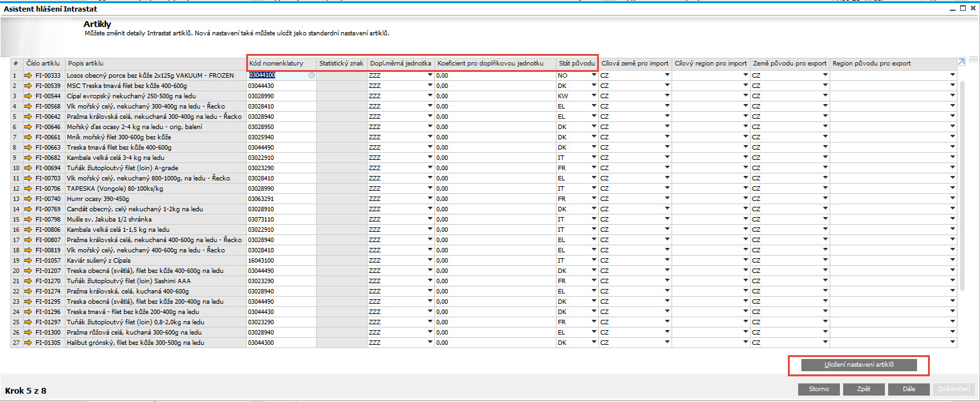Open Stát původu dropdown showing KW for FI-00544
This screenshot has height=402, width=980.
tap(593, 96)
